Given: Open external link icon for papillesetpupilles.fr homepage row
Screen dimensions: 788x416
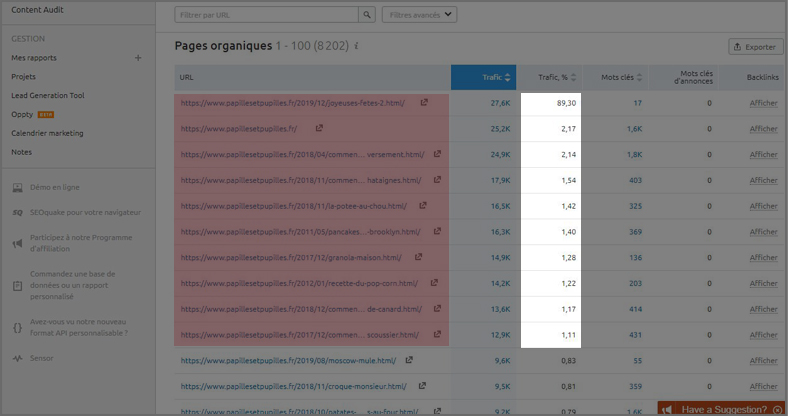Looking at the screenshot, I should pyautogui.click(x=319, y=128).
